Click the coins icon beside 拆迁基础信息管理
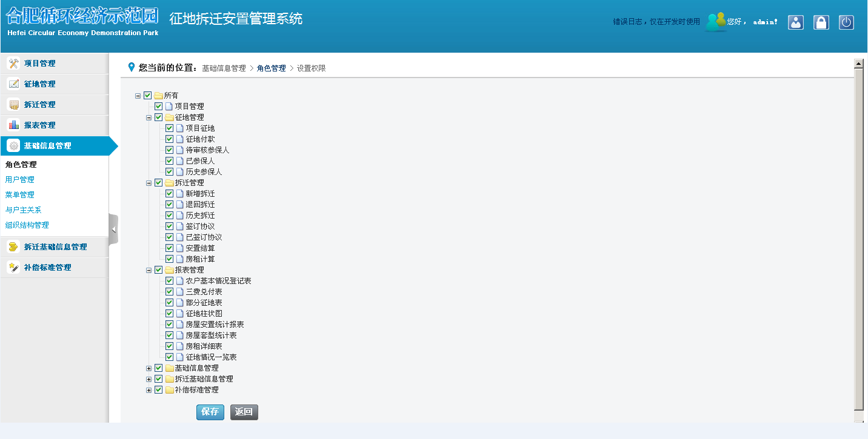The width and height of the screenshot is (868, 439). tap(13, 247)
